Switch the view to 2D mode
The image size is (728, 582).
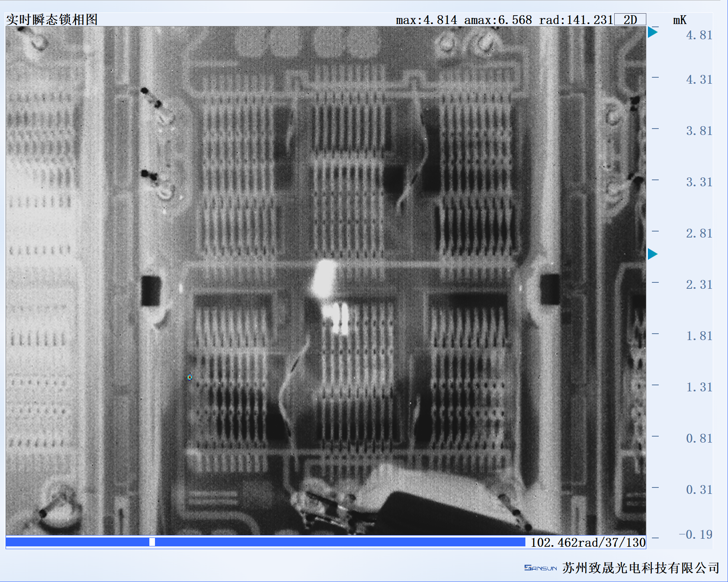pos(631,19)
